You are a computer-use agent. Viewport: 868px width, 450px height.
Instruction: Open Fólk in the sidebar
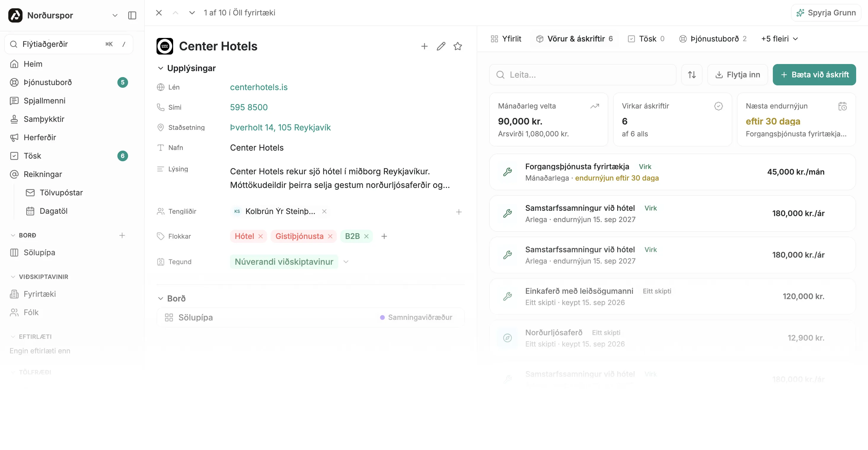(x=69, y=312)
